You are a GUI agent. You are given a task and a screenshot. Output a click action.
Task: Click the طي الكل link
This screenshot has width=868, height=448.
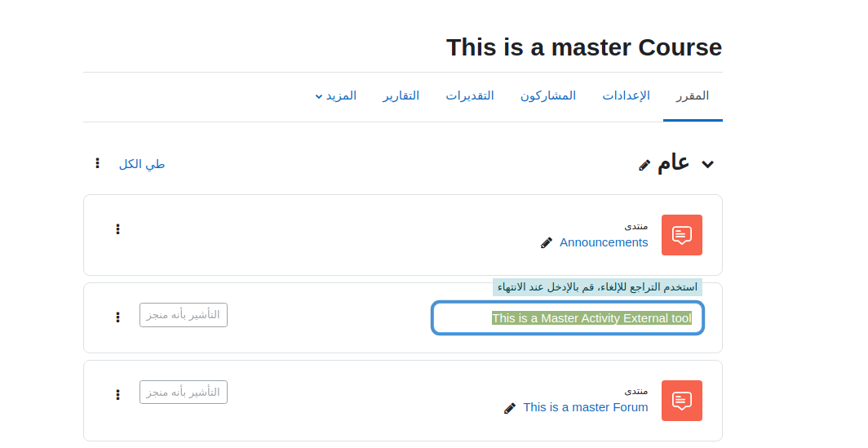(x=142, y=165)
